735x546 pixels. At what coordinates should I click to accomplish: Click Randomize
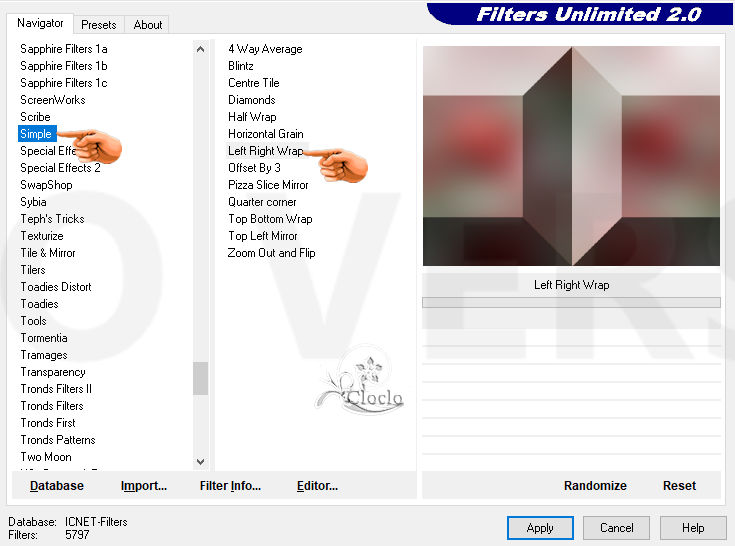[x=595, y=486]
